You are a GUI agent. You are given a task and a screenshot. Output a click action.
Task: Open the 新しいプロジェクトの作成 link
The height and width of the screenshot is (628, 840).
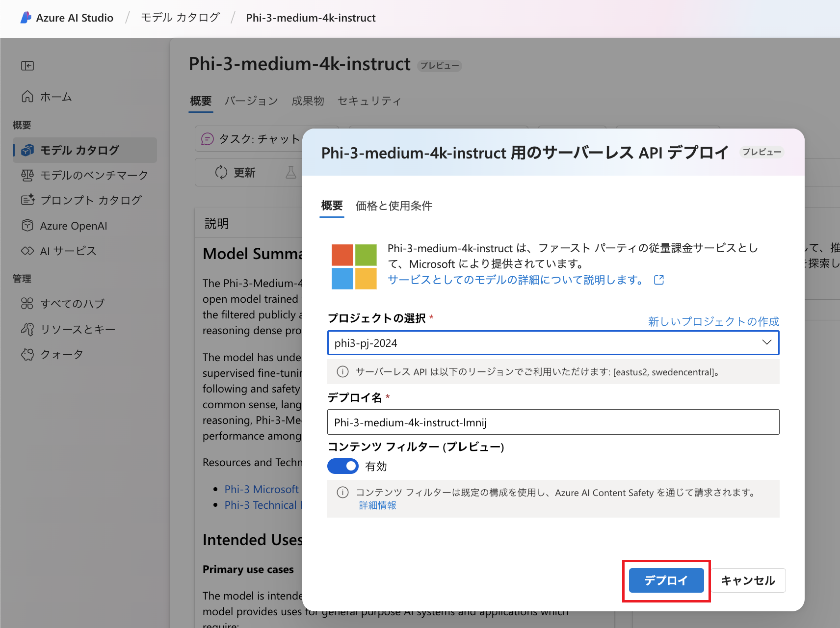[713, 321]
